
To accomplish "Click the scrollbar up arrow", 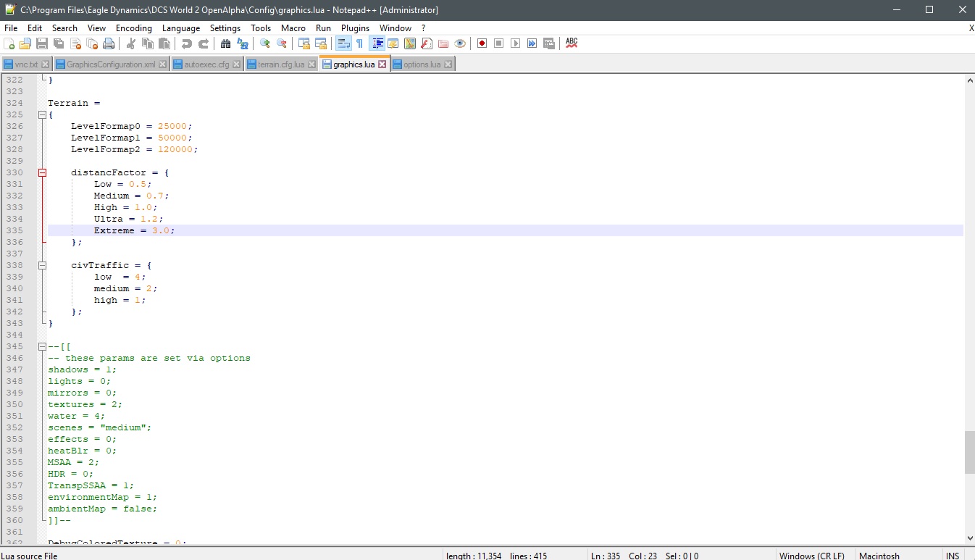I will pyautogui.click(x=969, y=80).
